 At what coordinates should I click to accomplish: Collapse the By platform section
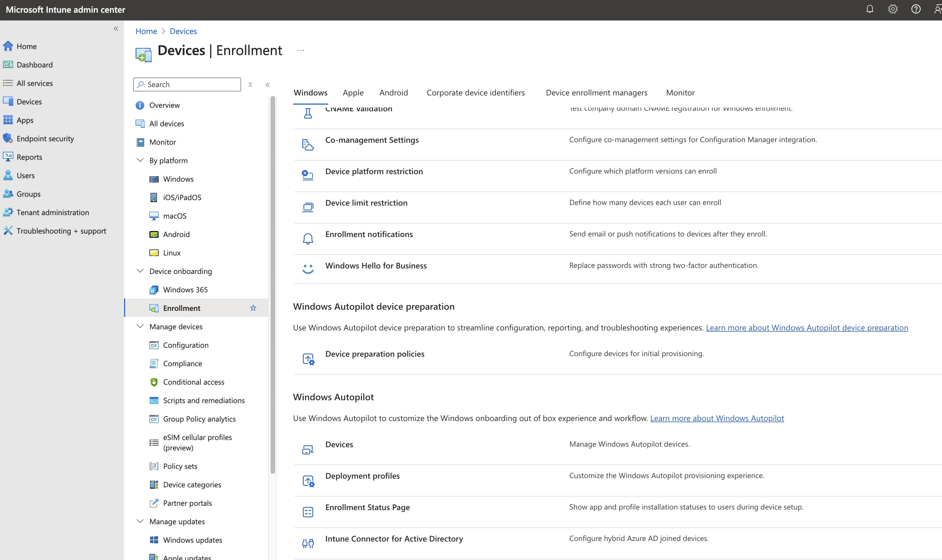(x=140, y=160)
